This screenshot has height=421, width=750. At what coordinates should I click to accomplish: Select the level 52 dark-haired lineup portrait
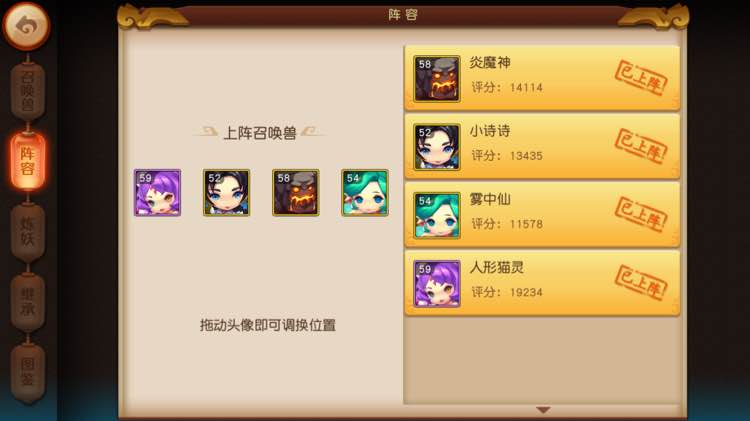tap(226, 192)
